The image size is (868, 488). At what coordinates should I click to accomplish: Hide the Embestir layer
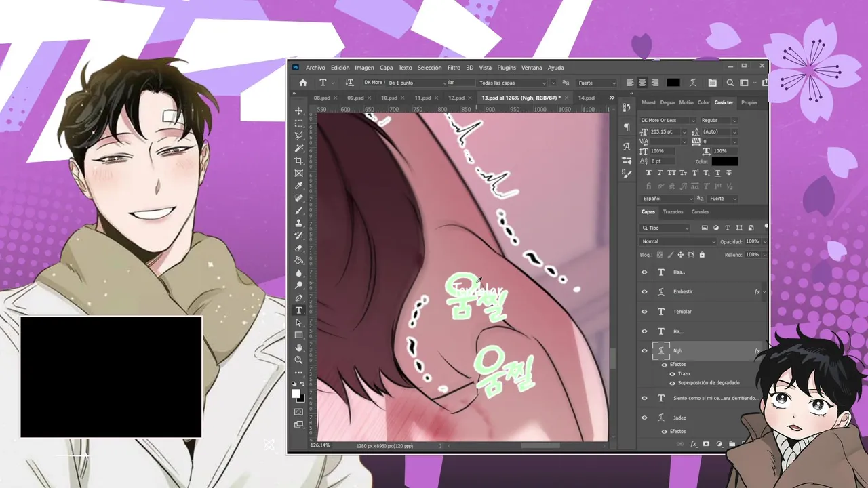pyautogui.click(x=644, y=292)
